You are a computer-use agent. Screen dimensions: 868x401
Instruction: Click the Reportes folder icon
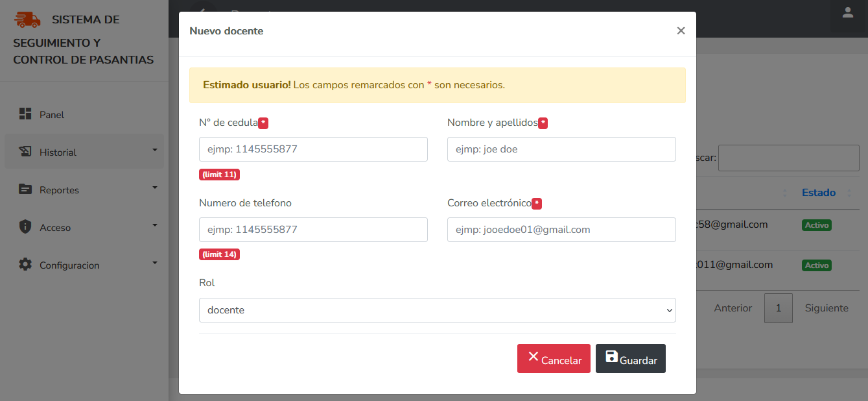pyautogui.click(x=25, y=189)
